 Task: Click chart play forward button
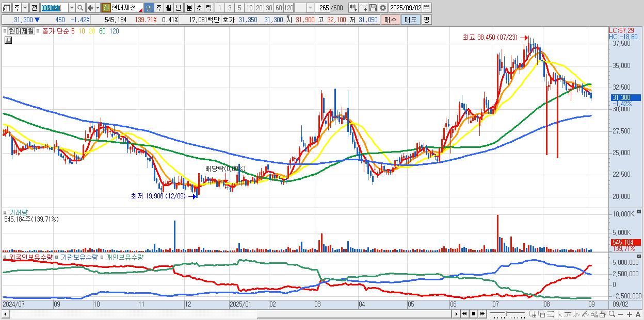pyautogui.click(x=457, y=314)
